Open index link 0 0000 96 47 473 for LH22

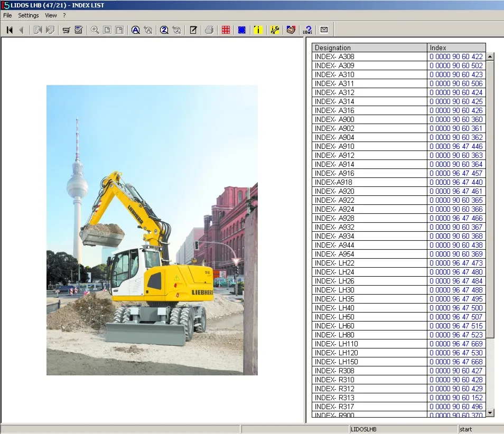(456, 263)
